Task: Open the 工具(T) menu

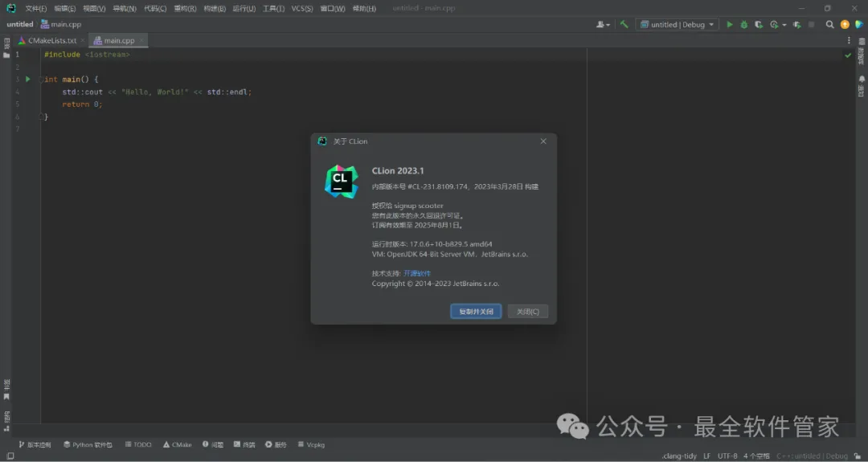Action: (x=273, y=8)
